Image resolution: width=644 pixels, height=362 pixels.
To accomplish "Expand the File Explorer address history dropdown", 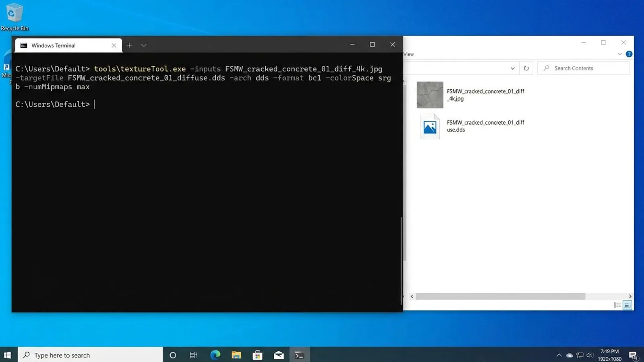I will tap(512, 68).
